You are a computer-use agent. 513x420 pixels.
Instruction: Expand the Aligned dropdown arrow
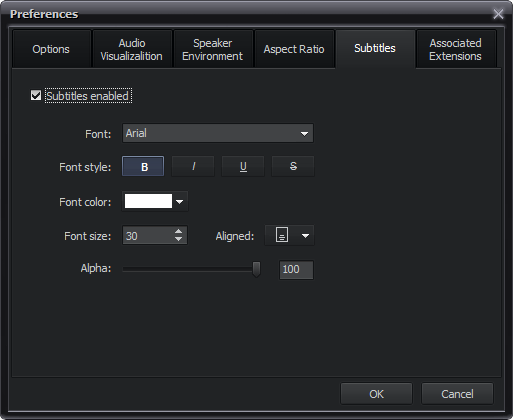305,235
